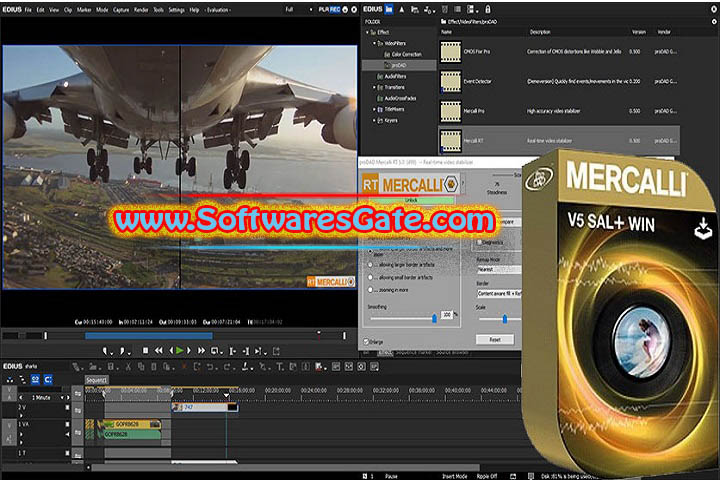Viewport: 720px width, 480px height.
Task: Collapse the VideoFilters tree node
Action: tap(374, 43)
